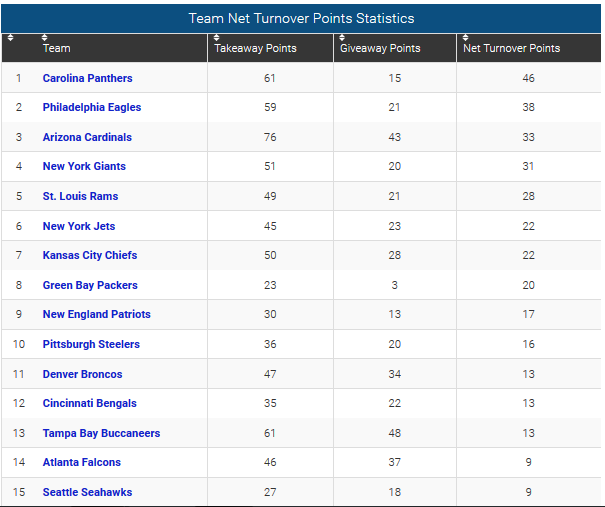Open Tampa Bay Buccaneers team link
This screenshot has height=507, width=605.
click(101, 433)
